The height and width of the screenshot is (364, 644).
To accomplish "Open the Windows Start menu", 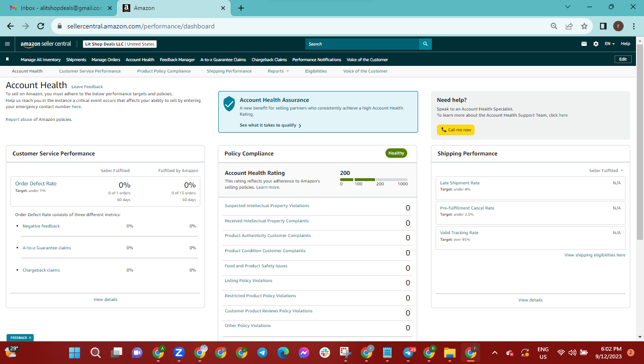I will click(x=75, y=353).
